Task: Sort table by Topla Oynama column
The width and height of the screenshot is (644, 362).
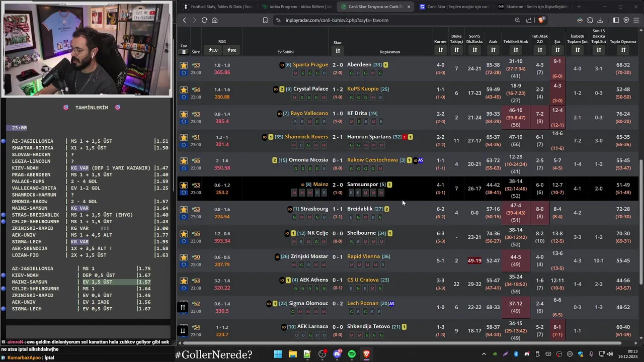Action: [x=623, y=50]
